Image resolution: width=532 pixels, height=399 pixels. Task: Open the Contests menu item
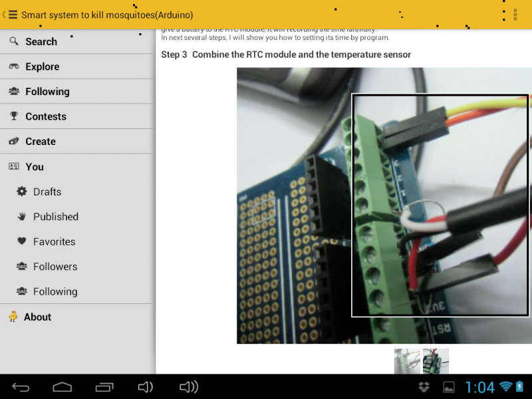(77, 116)
